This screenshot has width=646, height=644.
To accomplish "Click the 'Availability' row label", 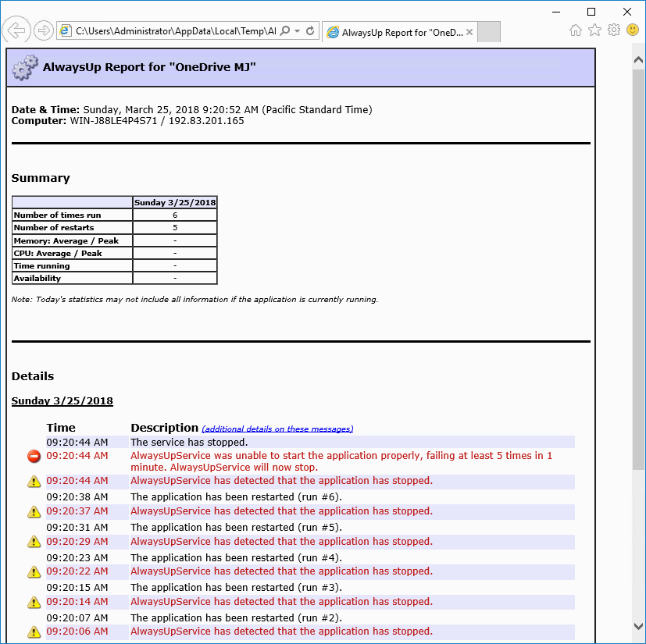I will (x=37, y=279).
